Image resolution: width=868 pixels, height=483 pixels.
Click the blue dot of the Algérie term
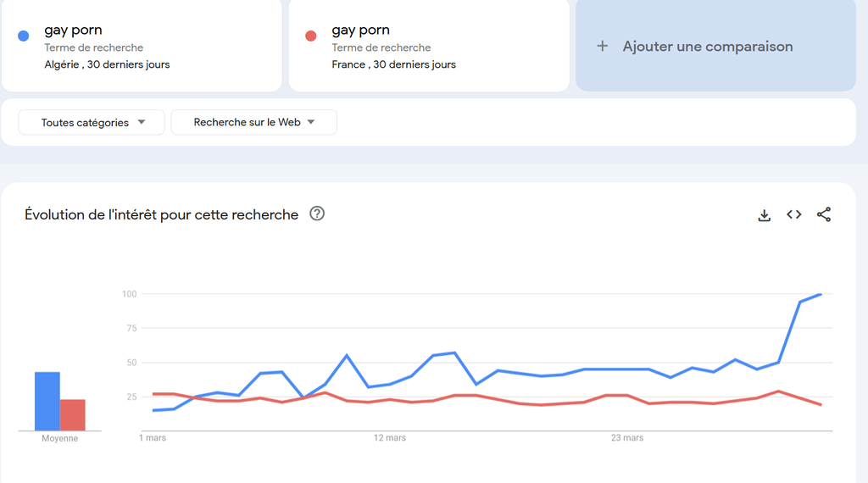click(x=24, y=36)
